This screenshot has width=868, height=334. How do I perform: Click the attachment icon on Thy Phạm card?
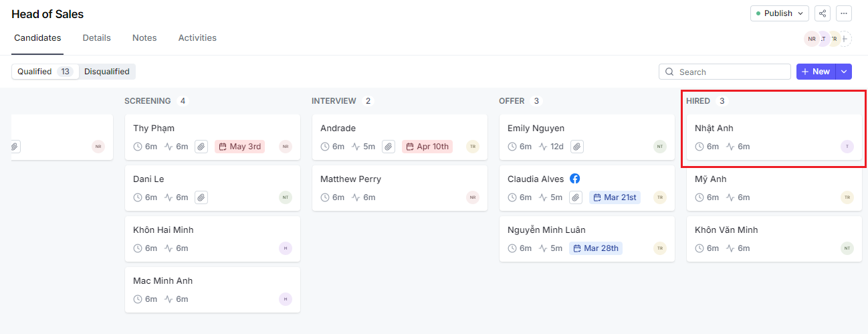coord(201,147)
